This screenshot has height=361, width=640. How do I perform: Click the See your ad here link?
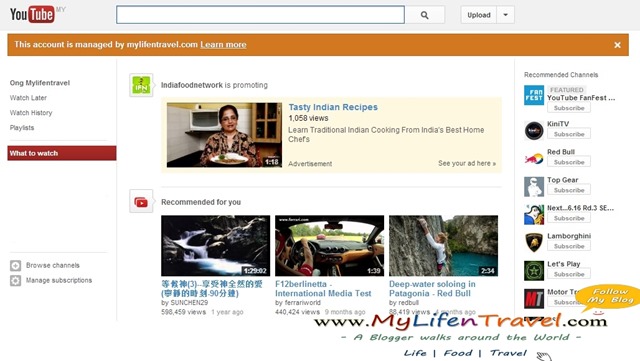coord(467,163)
